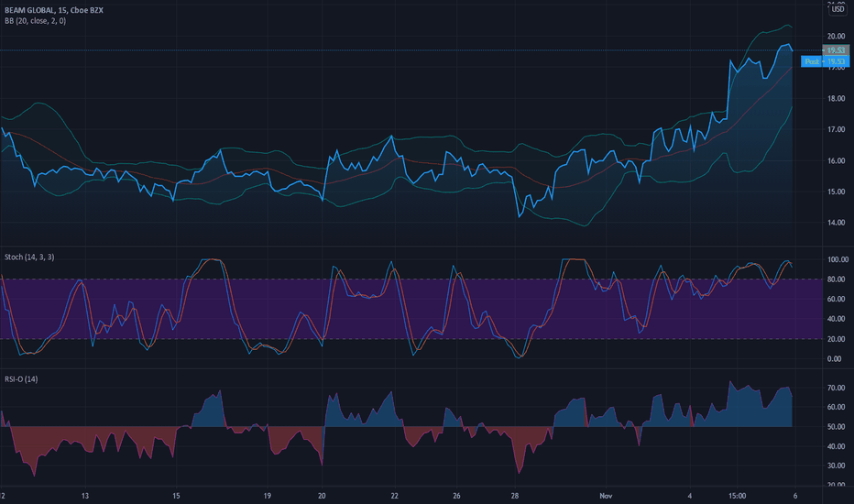Click the Nov label on the time axis

pyautogui.click(x=606, y=496)
